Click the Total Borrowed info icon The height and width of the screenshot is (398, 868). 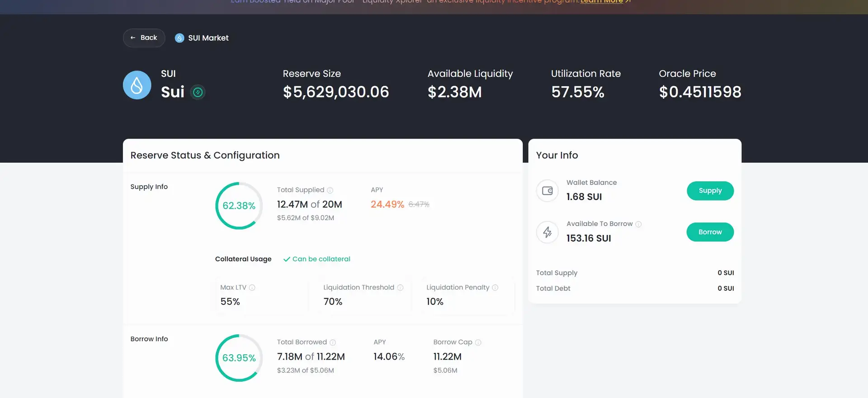coord(333,342)
